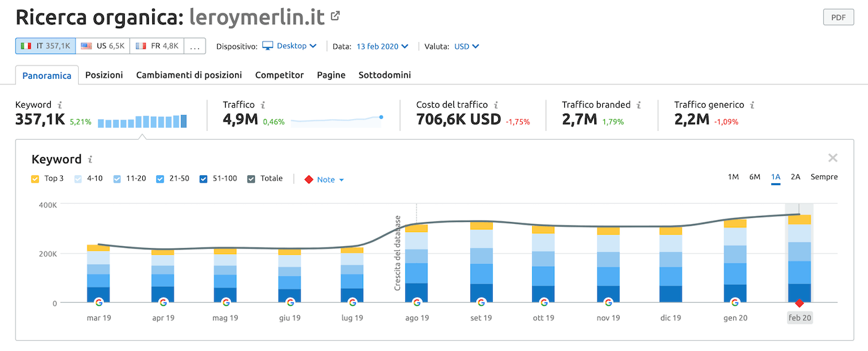Open the Note dropdown in chart legend
The height and width of the screenshot is (351, 868).
pos(324,180)
